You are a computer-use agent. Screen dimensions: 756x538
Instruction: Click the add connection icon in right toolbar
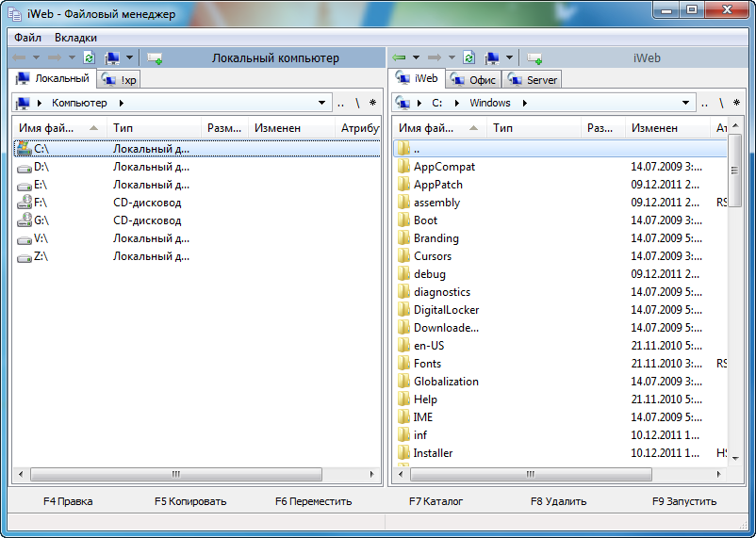534,58
